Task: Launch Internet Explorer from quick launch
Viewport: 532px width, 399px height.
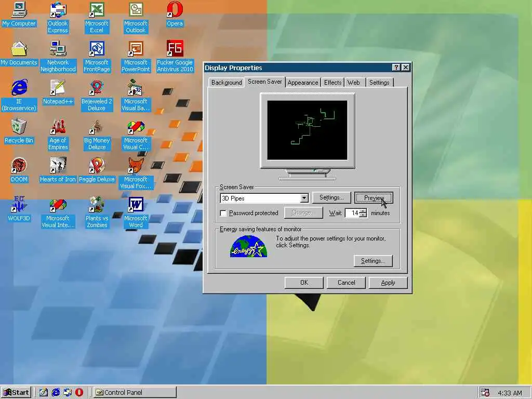Action: 56,393
